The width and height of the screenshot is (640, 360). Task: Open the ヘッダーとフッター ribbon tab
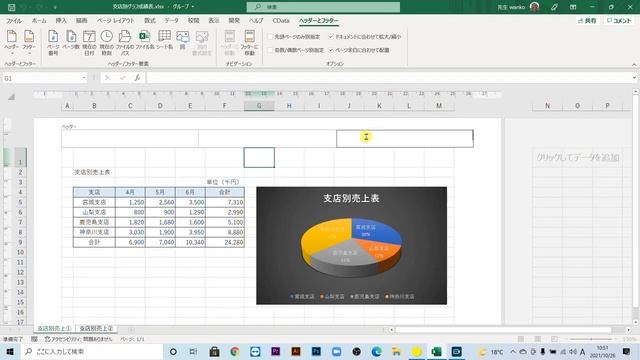click(x=318, y=20)
